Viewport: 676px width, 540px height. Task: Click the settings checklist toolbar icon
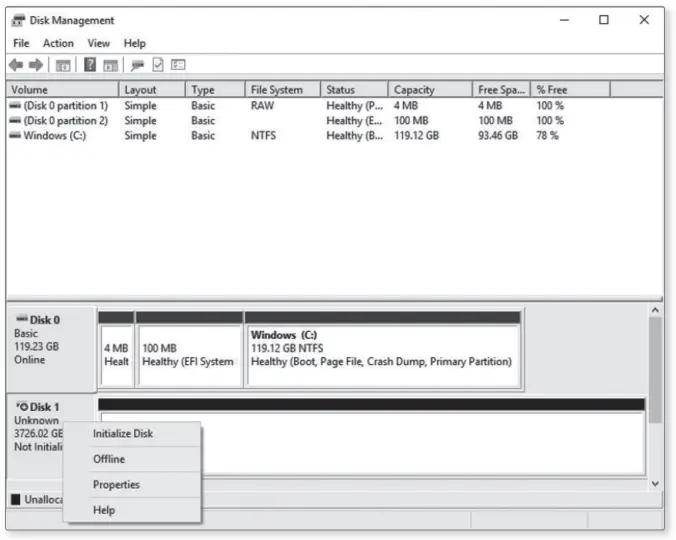pos(178,65)
